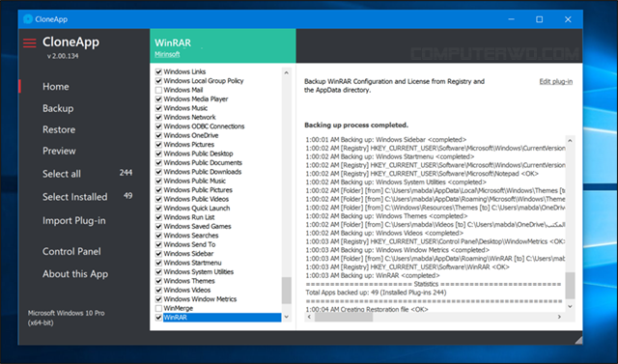Click the plug-in list scrollbar thumb
This screenshot has width=618, height=364.
[x=287, y=291]
